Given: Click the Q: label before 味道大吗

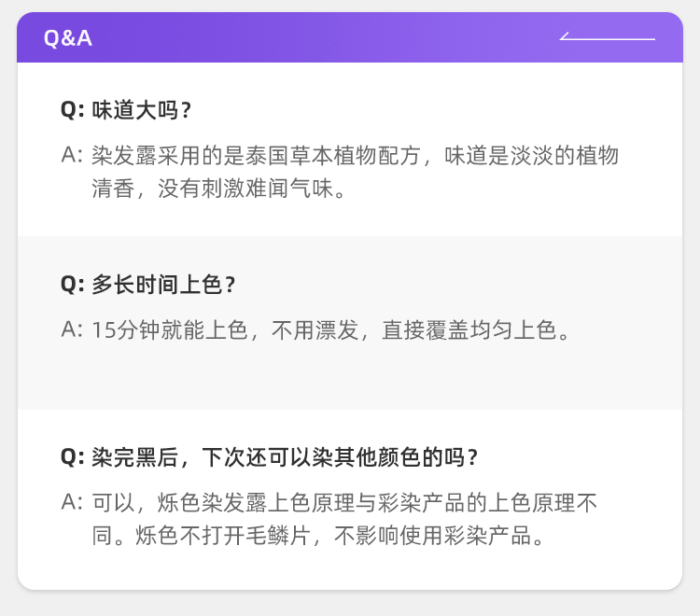Looking at the screenshot, I should click(x=73, y=110).
